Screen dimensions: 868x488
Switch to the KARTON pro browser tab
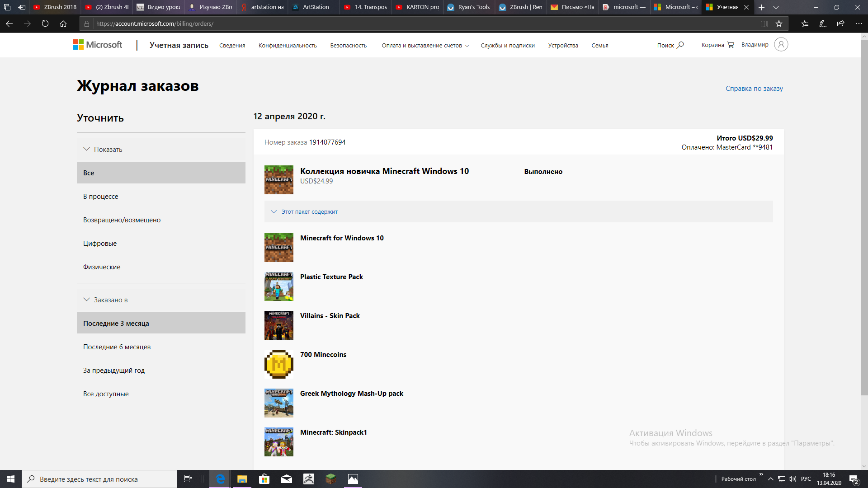(418, 7)
